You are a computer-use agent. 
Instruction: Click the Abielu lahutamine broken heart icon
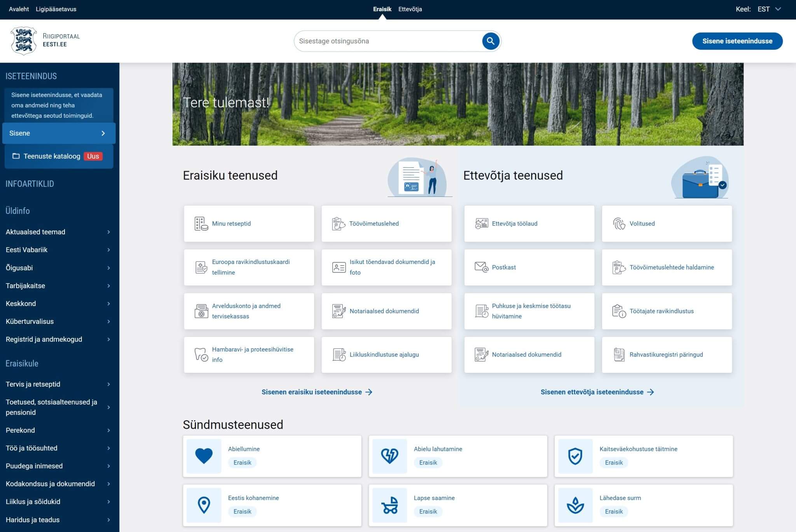point(389,456)
